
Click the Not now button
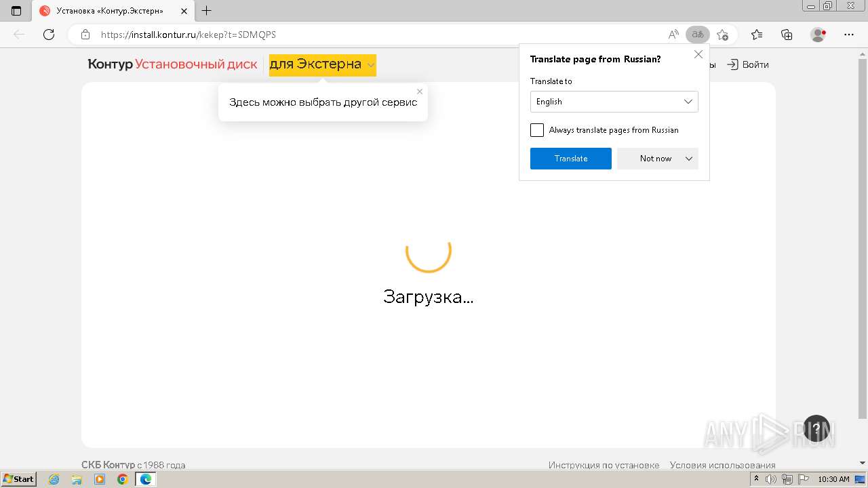[x=656, y=159]
